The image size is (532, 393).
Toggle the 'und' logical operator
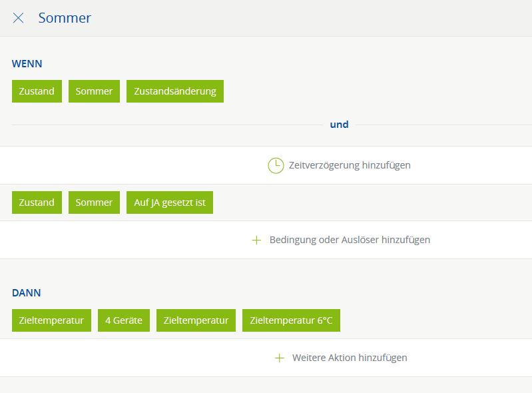(x=339, y=125)
